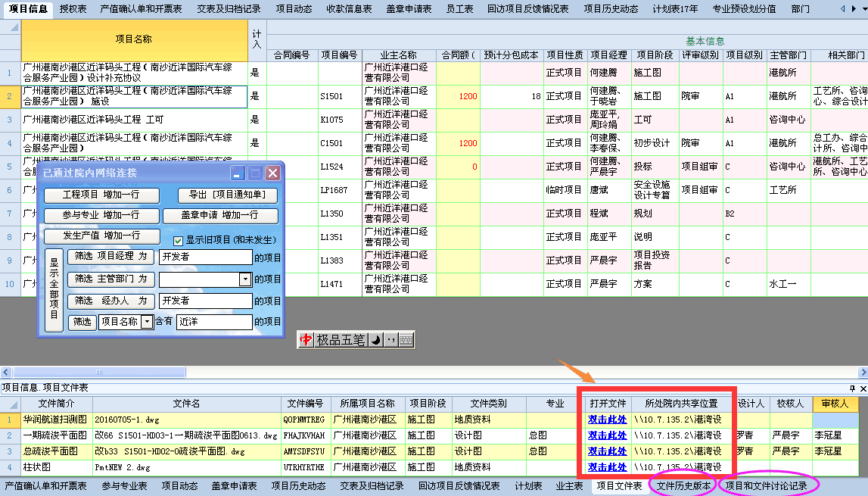
Task: Select the 收款信息表 tab
Action: [x=349, y=9]
